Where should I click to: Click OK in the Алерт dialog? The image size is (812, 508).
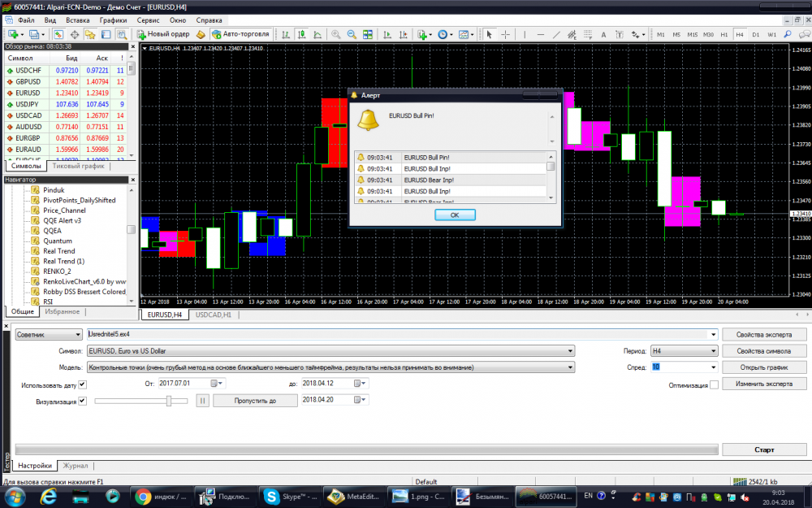click(x=455, y=215)
